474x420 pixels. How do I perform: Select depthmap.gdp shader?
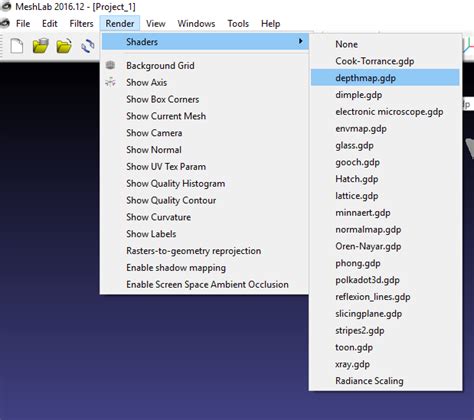pyautogui.click(x=385, y=78)
